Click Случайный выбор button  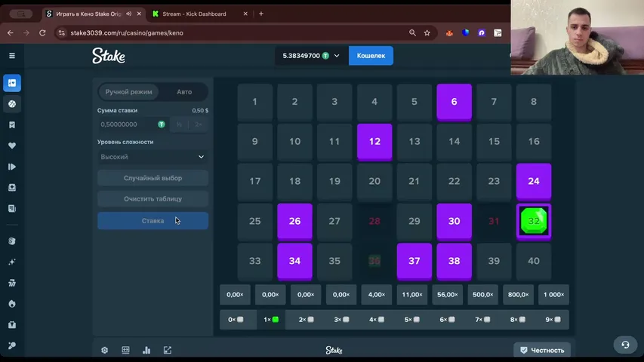pos(153,178)
